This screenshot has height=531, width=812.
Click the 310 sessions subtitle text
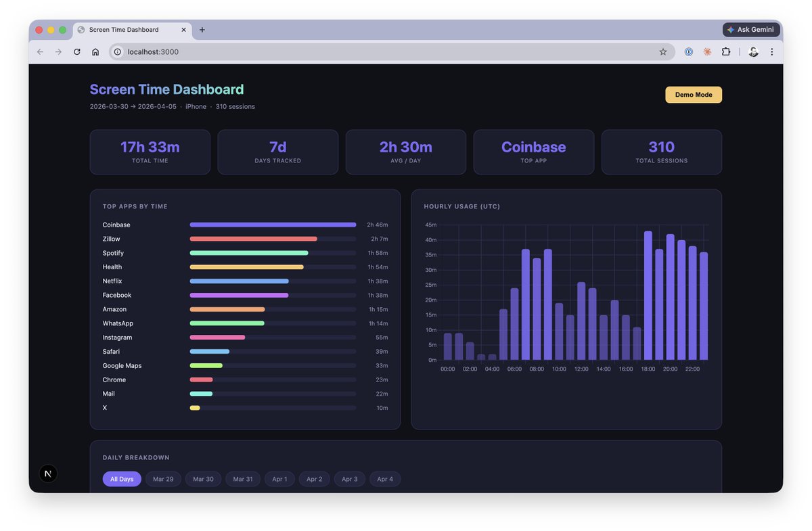point(235,107)
